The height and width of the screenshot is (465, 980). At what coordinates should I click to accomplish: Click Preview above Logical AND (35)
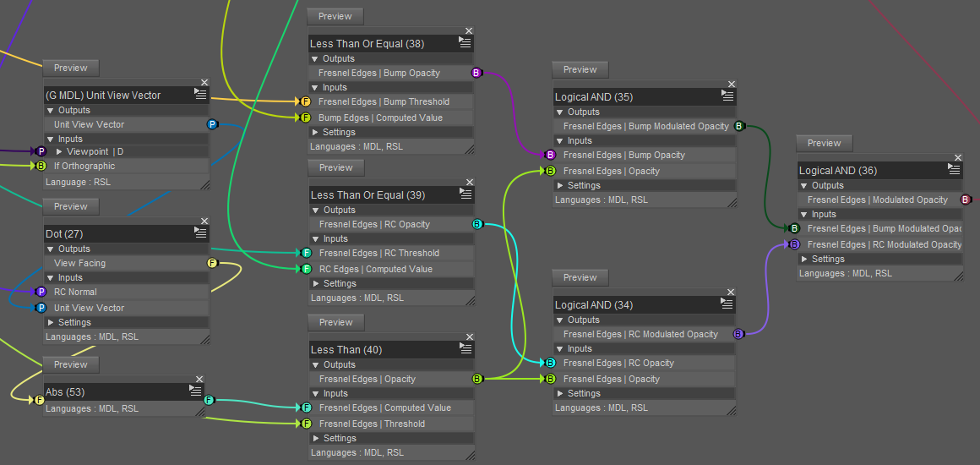click(x=580, y=69)
